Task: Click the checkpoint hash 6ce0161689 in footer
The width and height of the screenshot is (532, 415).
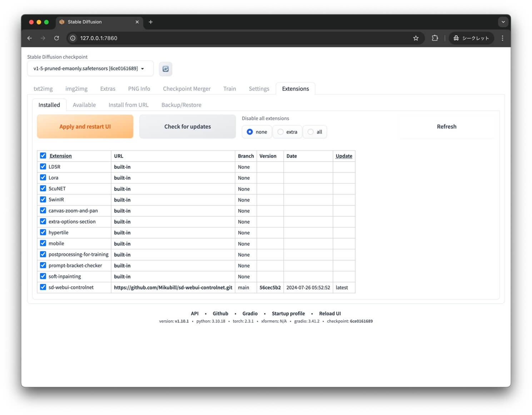Action: [361, 321]
